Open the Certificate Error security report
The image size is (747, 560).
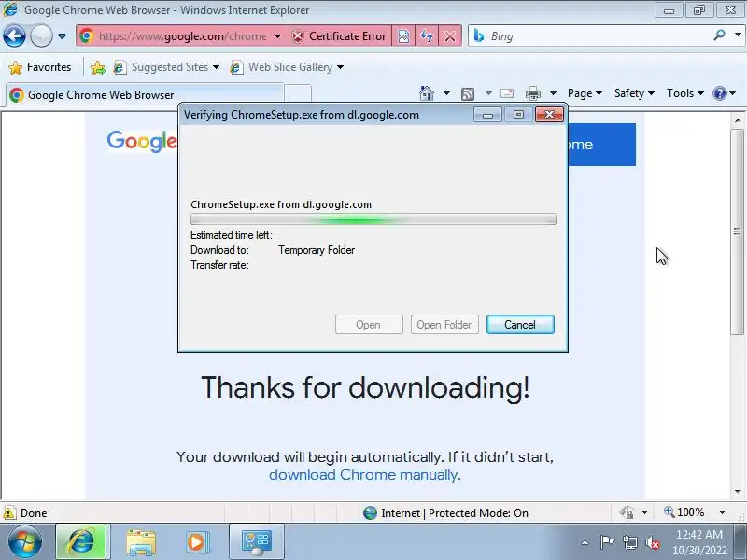click(339, 36)
